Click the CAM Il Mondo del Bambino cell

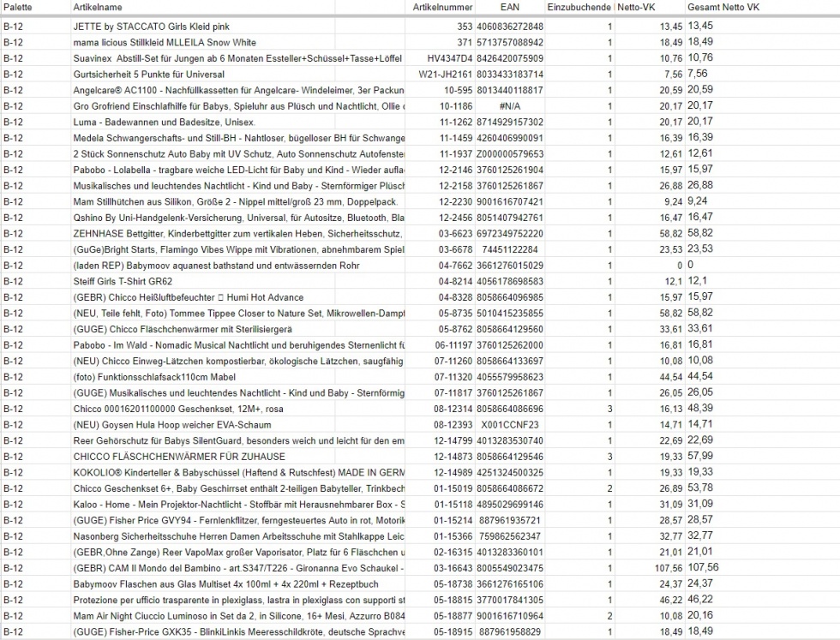click(238, 568)
